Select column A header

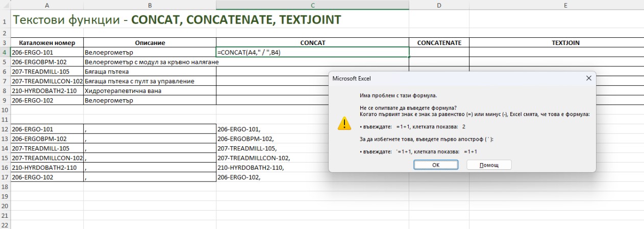click(x=47, y=5)
